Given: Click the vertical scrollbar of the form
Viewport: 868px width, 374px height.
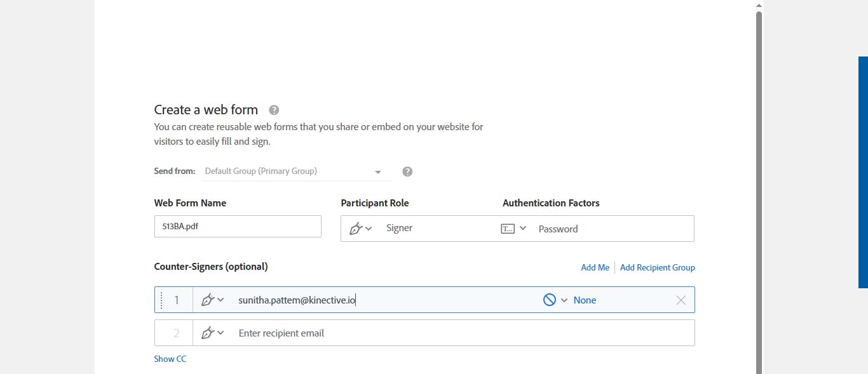Looking at the screenshot, I should point(759,190).
